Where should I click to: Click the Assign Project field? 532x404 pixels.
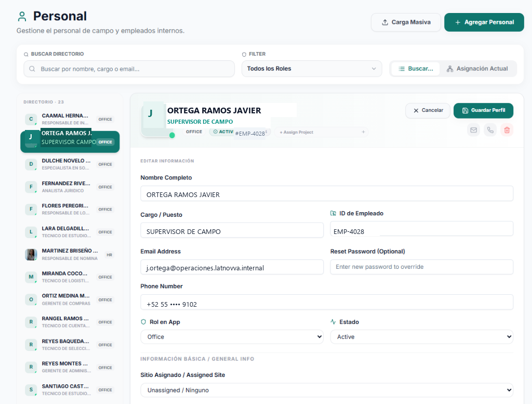pyautogui.click(x=321, y=132)
